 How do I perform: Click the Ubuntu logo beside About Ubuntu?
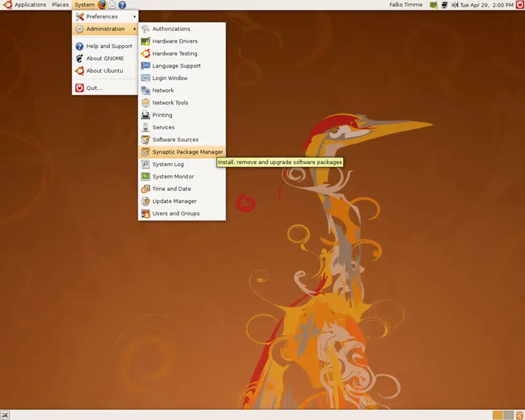[79, 71]
